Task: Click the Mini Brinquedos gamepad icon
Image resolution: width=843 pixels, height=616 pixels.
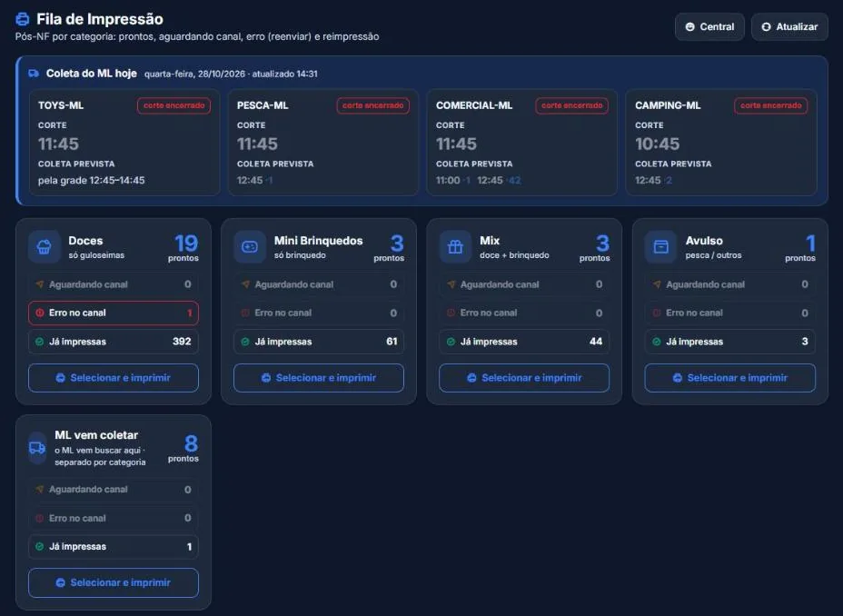Action: (250, 247)
